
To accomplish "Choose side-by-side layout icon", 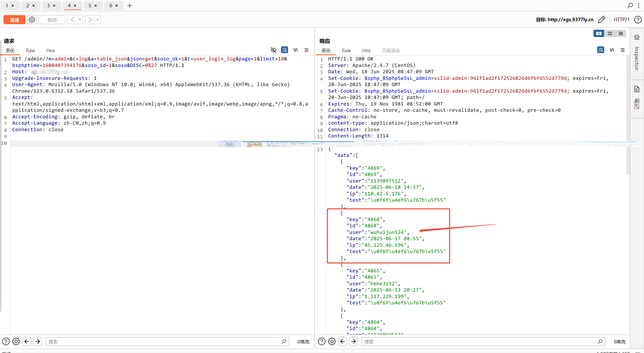I will click(599, 33).
